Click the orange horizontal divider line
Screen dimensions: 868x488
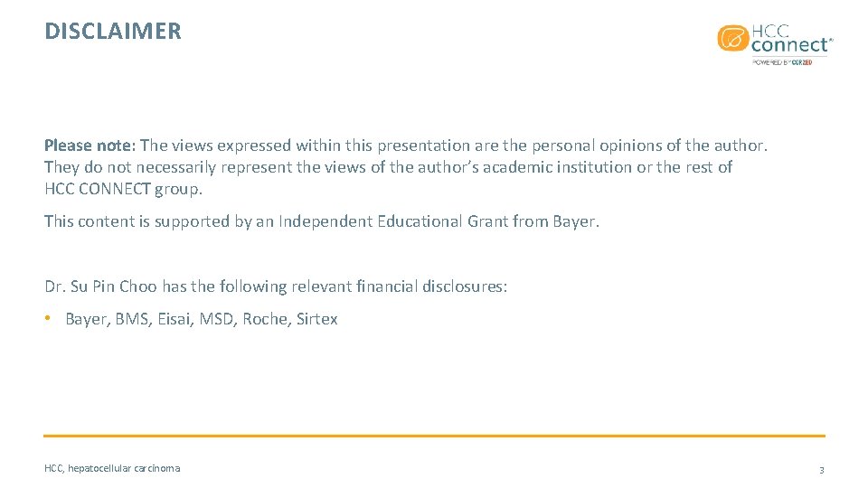(434, 436)
